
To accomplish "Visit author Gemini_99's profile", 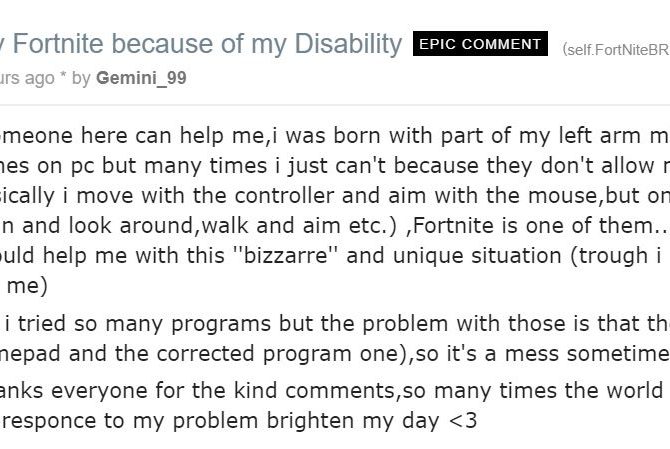I will [x=141, y=77].
